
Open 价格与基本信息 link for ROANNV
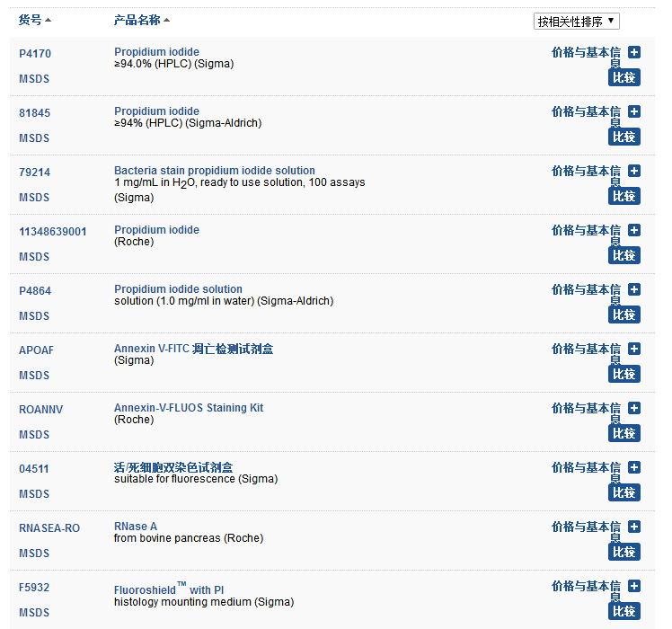[x=586, y=412]
